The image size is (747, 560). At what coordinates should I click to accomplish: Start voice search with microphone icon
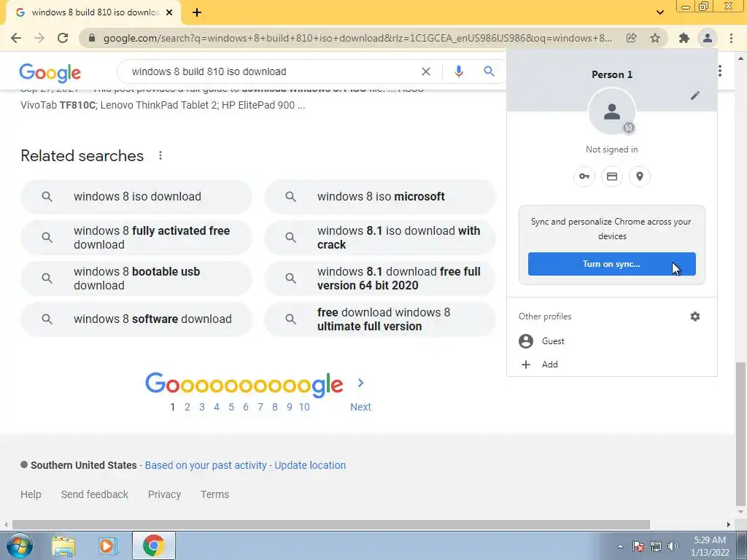tap(459, 71)
